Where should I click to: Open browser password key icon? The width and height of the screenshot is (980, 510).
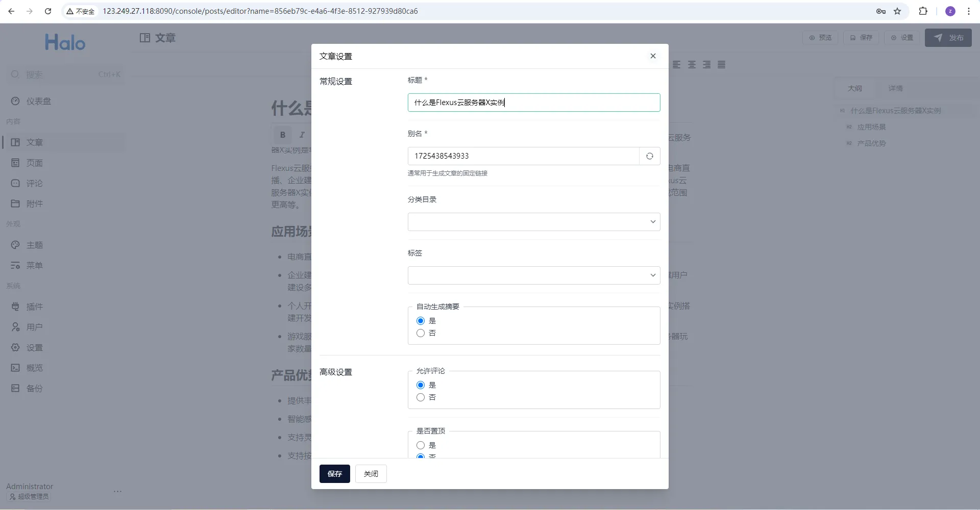point(881,11)
